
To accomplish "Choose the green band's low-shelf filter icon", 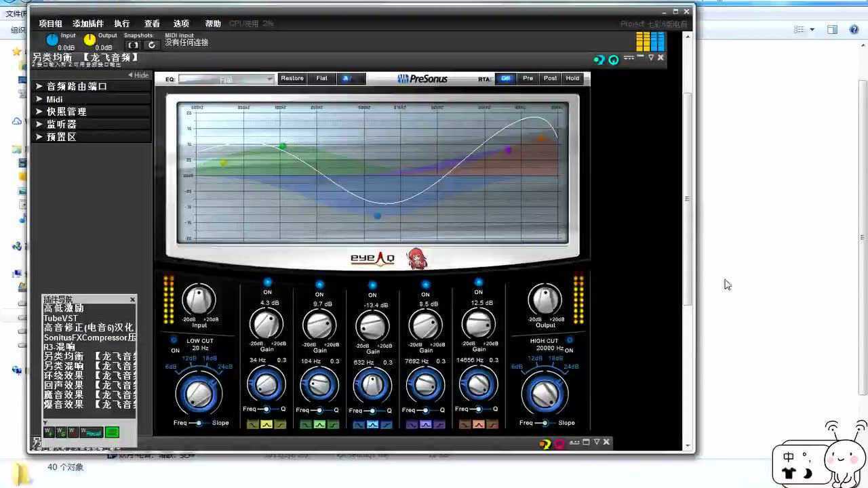I will [307, 425].
